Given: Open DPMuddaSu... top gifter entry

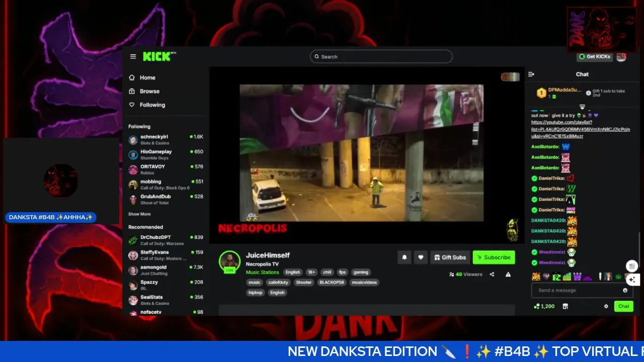Looking at the screenshot, I should pos(559,93).
